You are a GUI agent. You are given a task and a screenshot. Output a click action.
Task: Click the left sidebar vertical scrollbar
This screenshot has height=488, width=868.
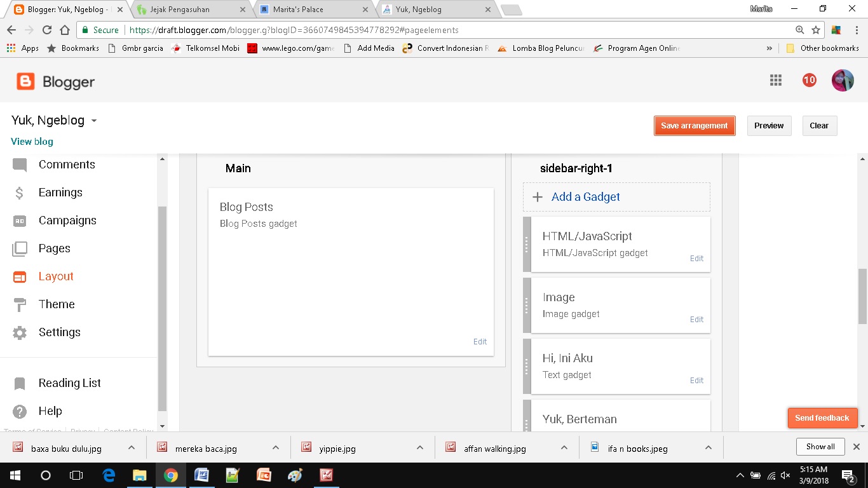(162, 308)
